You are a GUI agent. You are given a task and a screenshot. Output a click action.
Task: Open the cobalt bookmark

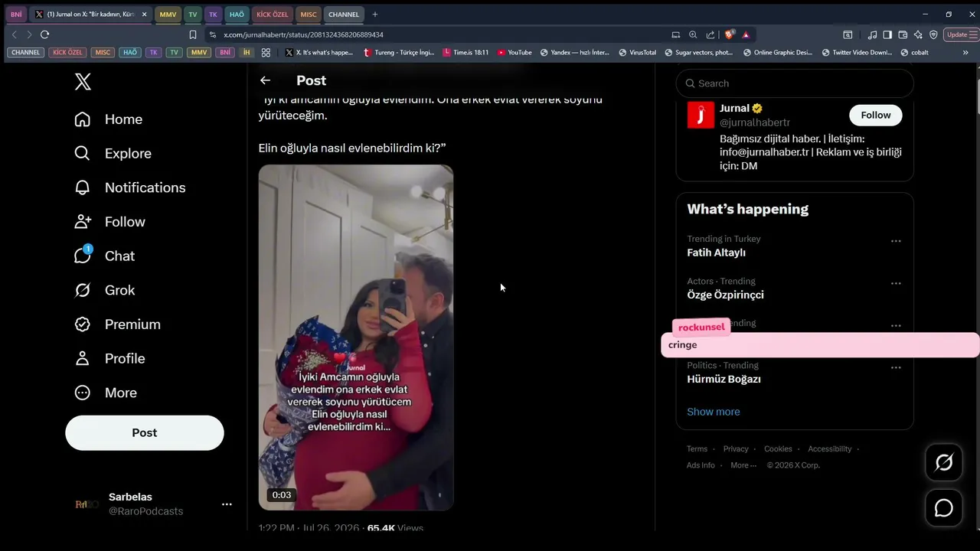coord(915,53)
